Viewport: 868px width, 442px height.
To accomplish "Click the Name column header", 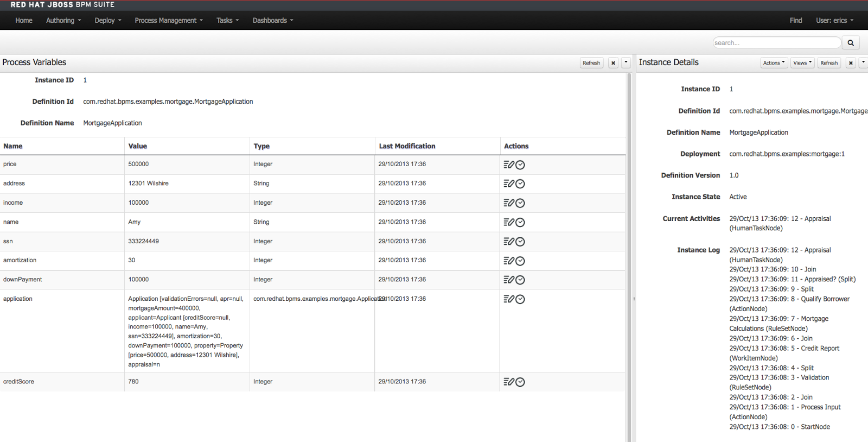I will click(13, 146).
